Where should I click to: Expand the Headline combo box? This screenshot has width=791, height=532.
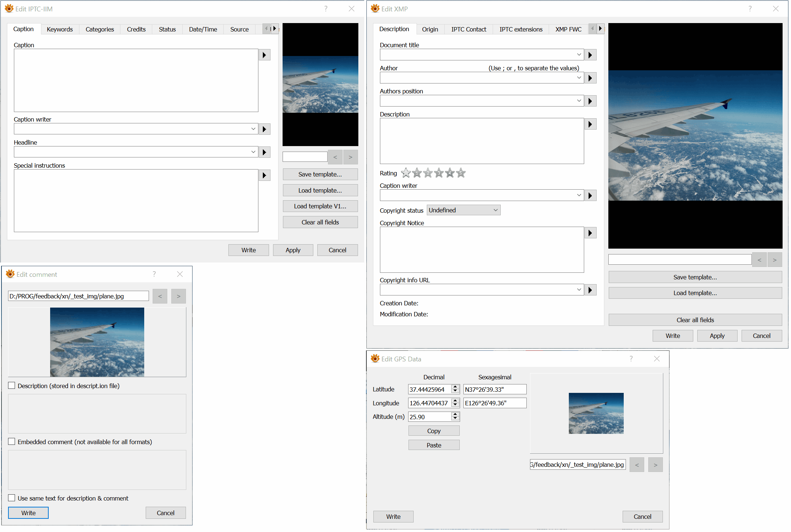(253, 152)
